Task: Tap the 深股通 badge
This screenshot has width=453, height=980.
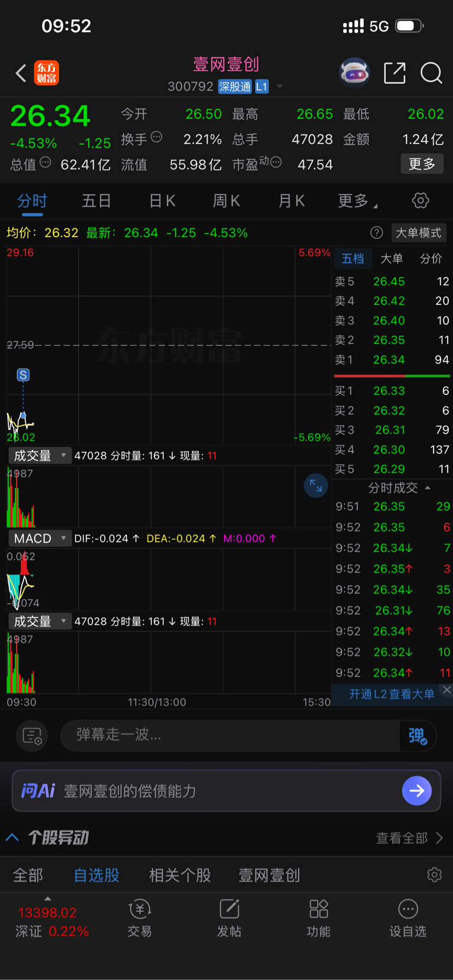Action: tap(235, 87)
